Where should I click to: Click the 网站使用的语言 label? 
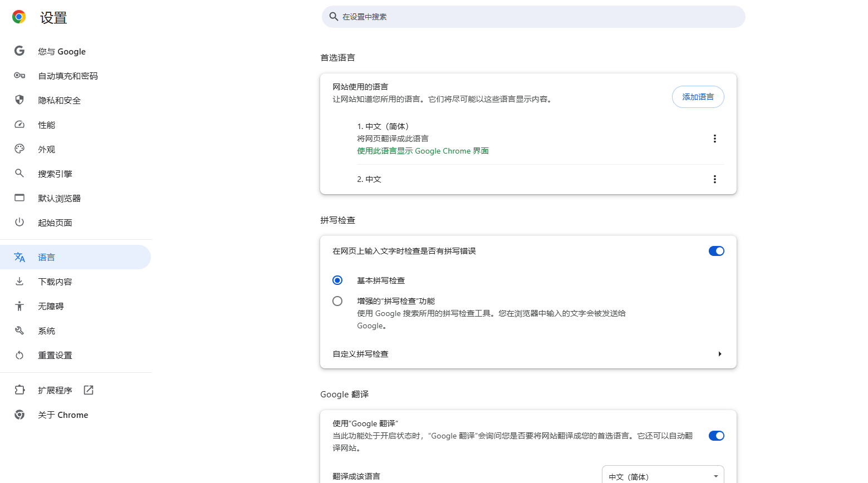coord(360,87)
